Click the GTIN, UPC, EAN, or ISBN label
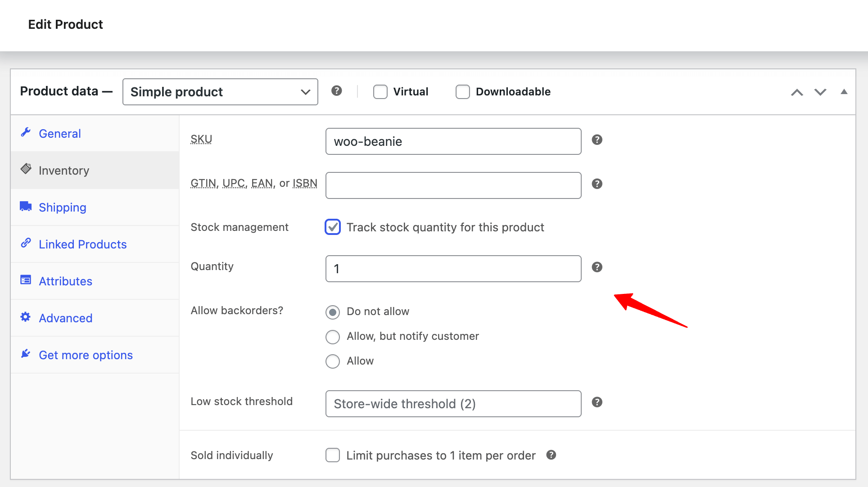 pos(254,183)
